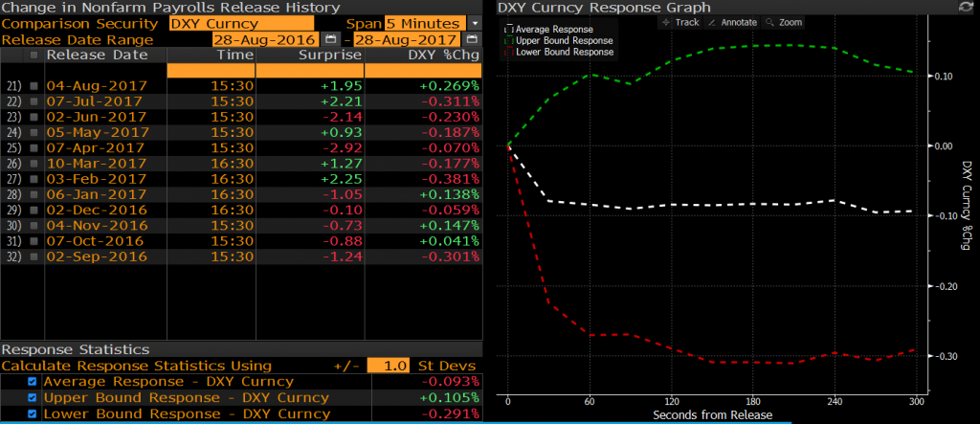Click release date 02-Dec-2016

97,211
